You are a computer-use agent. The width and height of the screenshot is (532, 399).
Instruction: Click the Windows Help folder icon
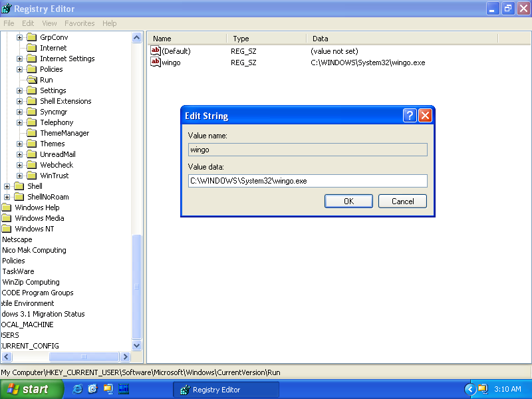(x=7, y=207)
